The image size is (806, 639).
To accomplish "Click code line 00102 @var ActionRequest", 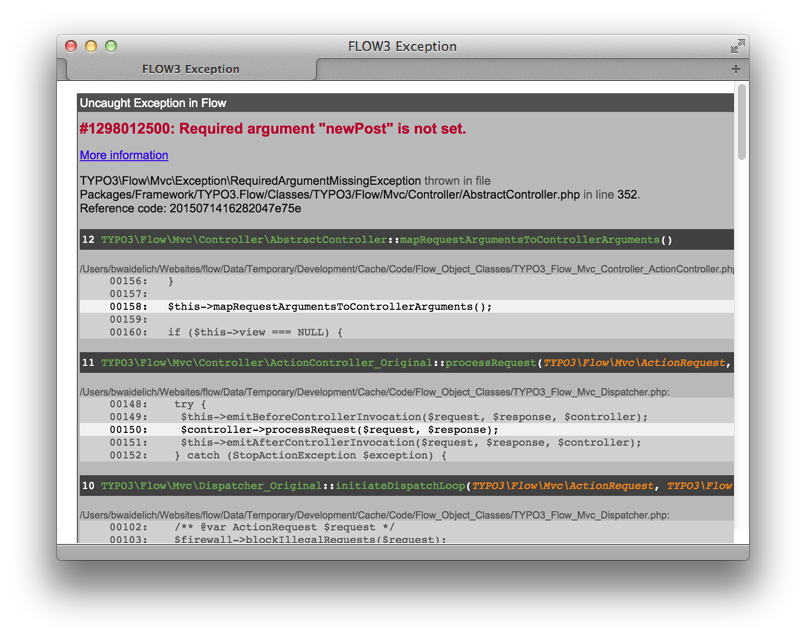I will tap(407, 527).
